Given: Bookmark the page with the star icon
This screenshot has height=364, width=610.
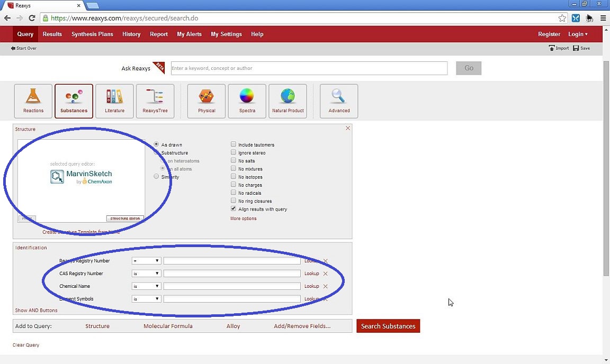Looking at the screenshot, I should [x=562, y=19].
